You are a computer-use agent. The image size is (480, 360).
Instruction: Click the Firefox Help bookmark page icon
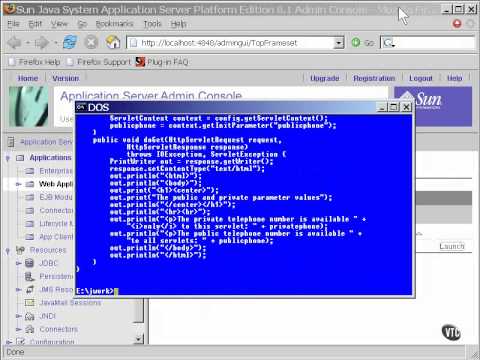point(12,62)
